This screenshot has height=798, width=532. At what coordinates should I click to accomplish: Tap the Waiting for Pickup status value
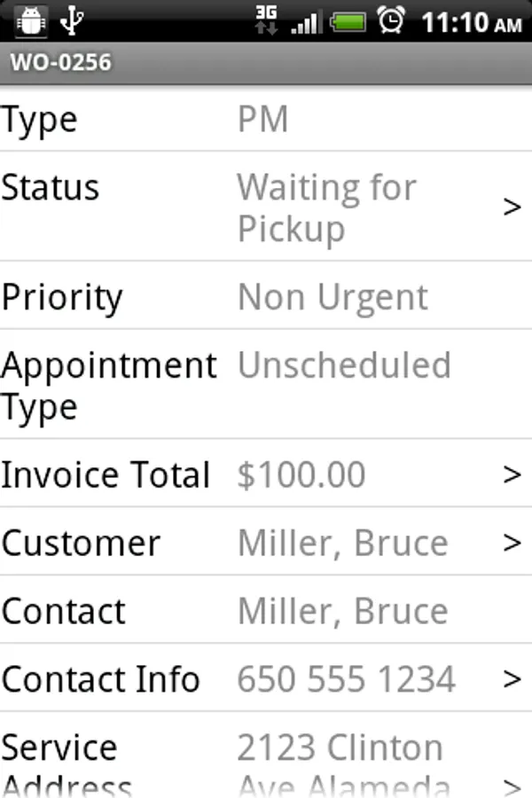pos(326,207)
